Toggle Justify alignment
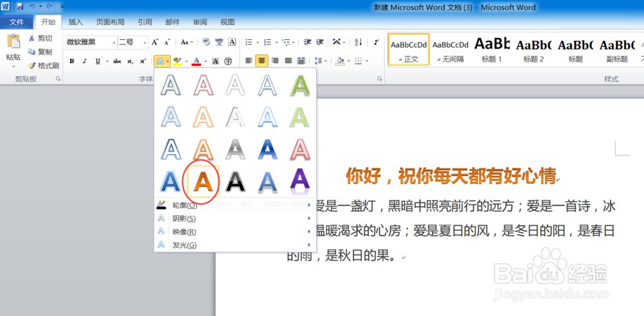The height and width of the screenshot is (316, 644). coord(288,61)
